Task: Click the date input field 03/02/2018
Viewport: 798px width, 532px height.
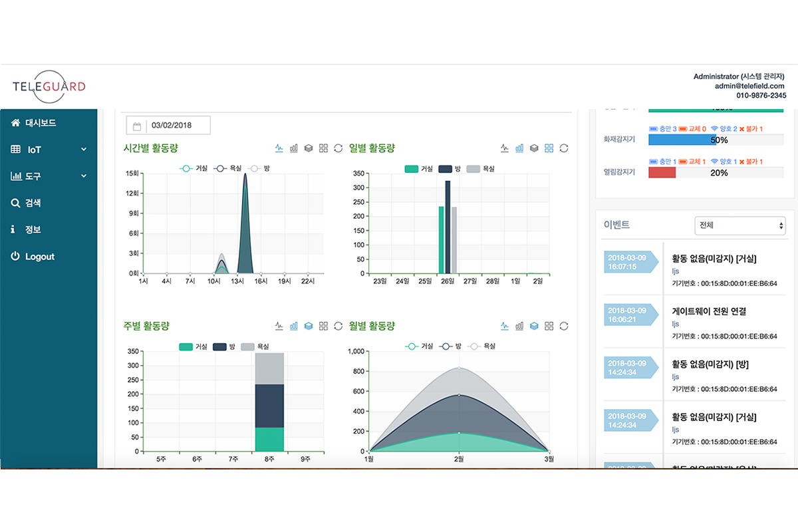Action: pos(178,126)
